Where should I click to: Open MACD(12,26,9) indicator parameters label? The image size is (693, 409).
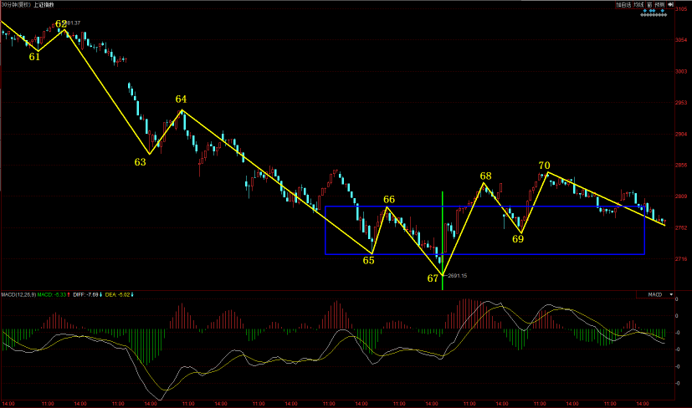click(x=17, y=295)
